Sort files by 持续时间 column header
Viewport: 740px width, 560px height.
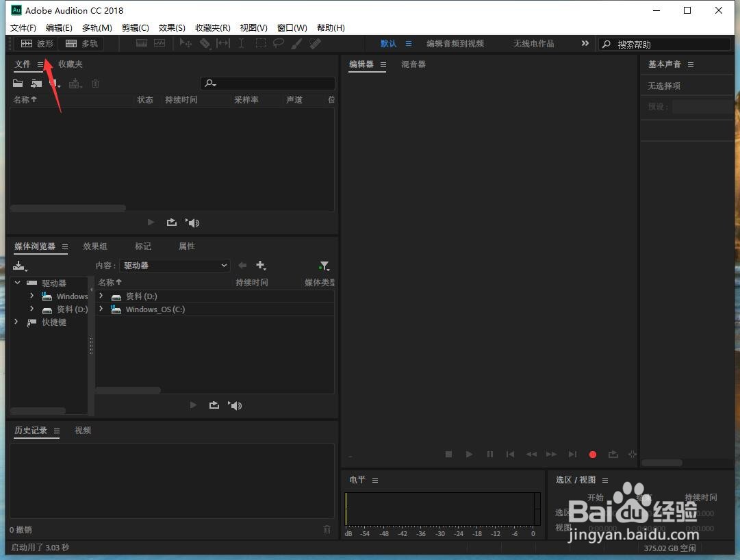[x=181, y=99]
